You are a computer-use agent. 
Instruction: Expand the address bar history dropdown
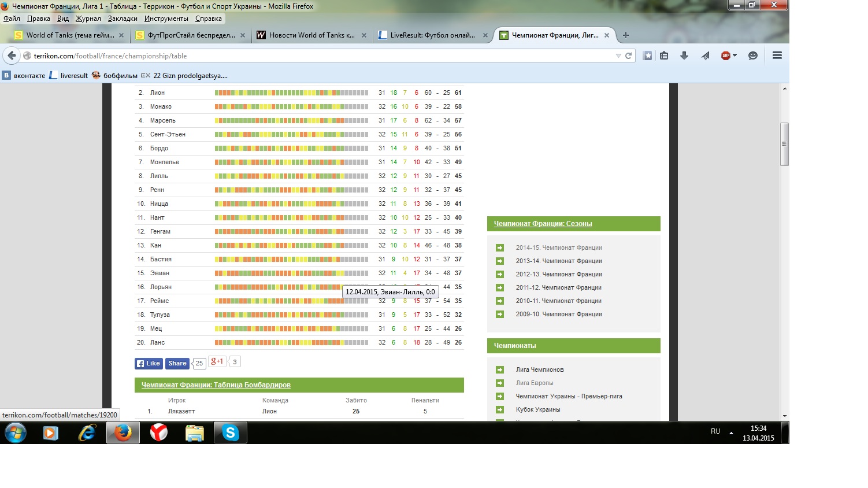(618, 56)
